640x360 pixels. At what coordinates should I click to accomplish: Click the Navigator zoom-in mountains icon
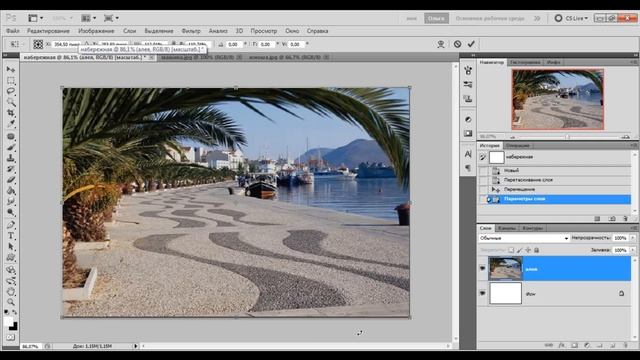point(625,137)
